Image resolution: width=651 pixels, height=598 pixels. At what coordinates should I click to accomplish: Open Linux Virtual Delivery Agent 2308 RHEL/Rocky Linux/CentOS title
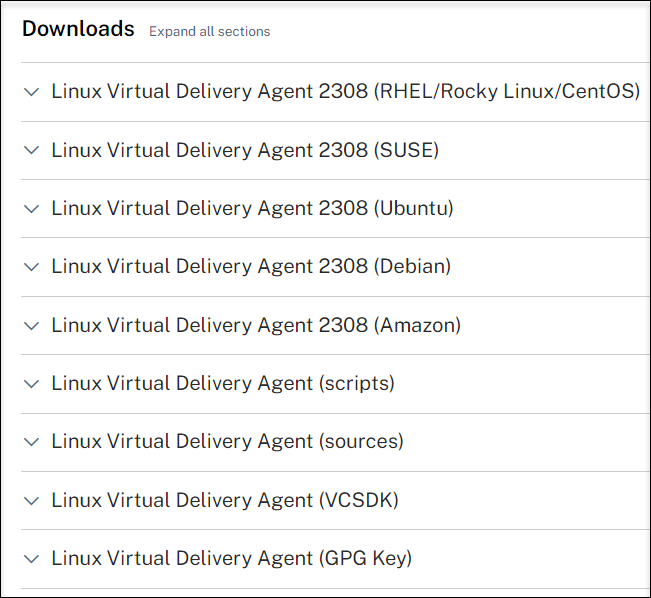click(x=345, y=92)
